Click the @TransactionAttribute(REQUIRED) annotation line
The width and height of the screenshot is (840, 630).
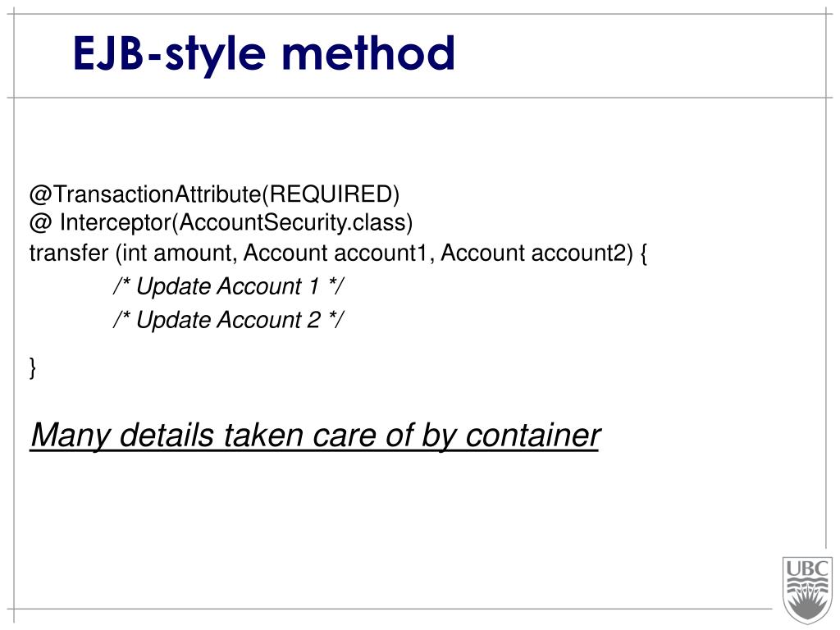214,194
